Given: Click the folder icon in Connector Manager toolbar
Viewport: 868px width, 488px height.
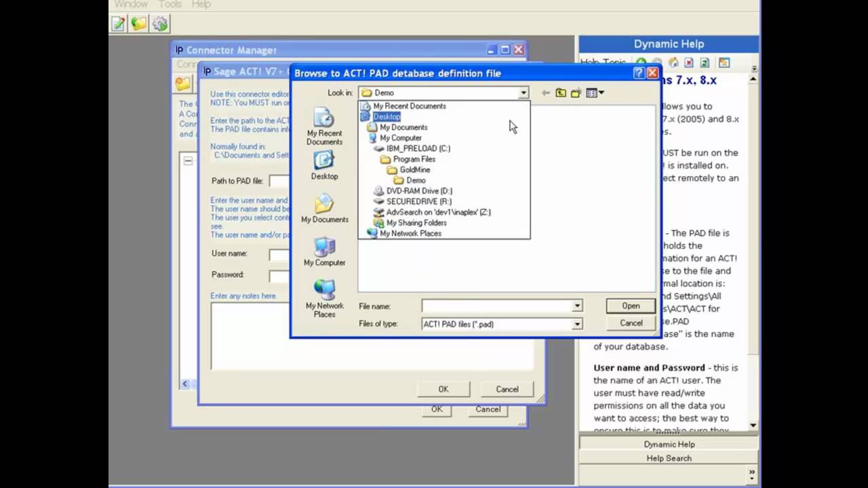Looking at the screenshot, I should [183, 84].
